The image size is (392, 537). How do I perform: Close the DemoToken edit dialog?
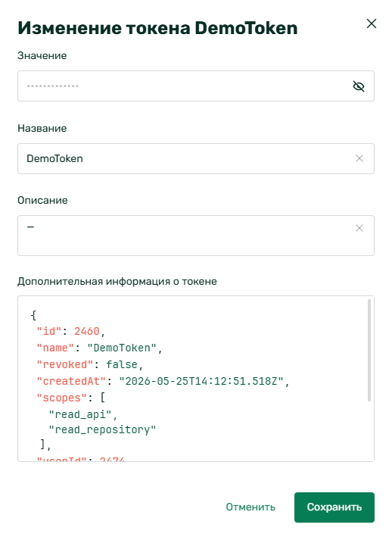[x=371, y=23]
